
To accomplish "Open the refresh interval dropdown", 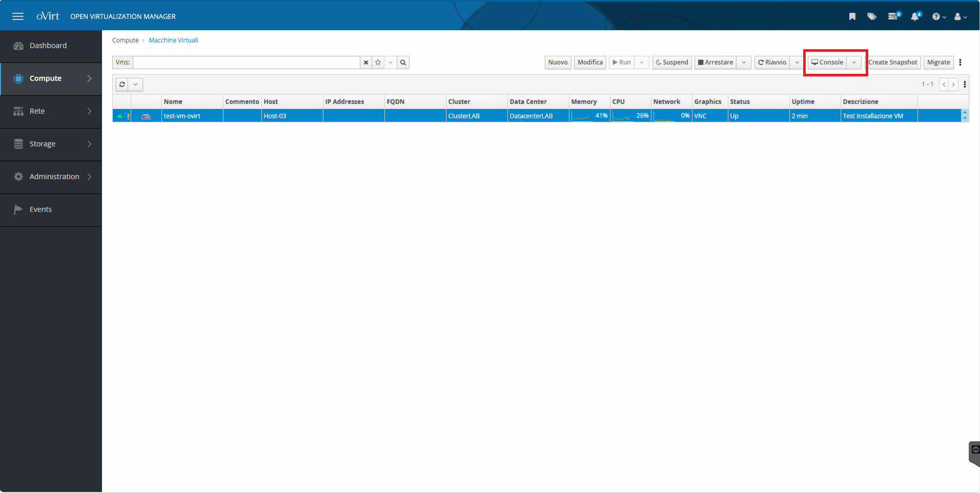I will [x=135, y=85].
